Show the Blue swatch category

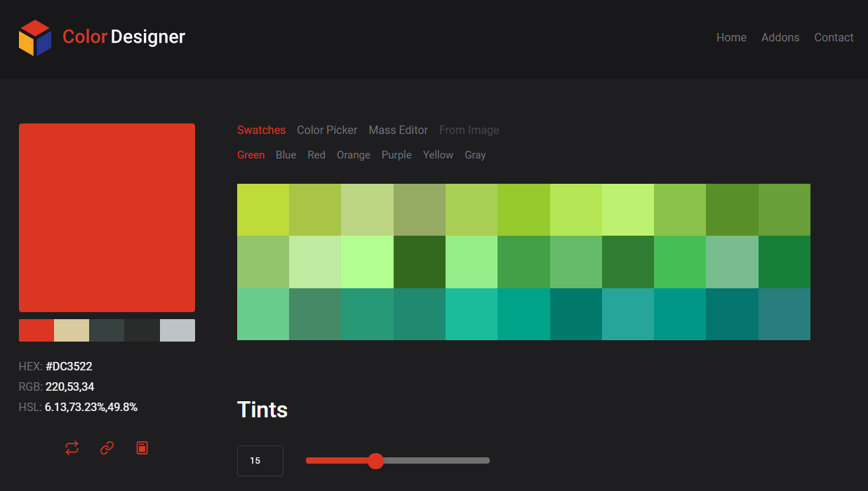(x=286, y=155)
